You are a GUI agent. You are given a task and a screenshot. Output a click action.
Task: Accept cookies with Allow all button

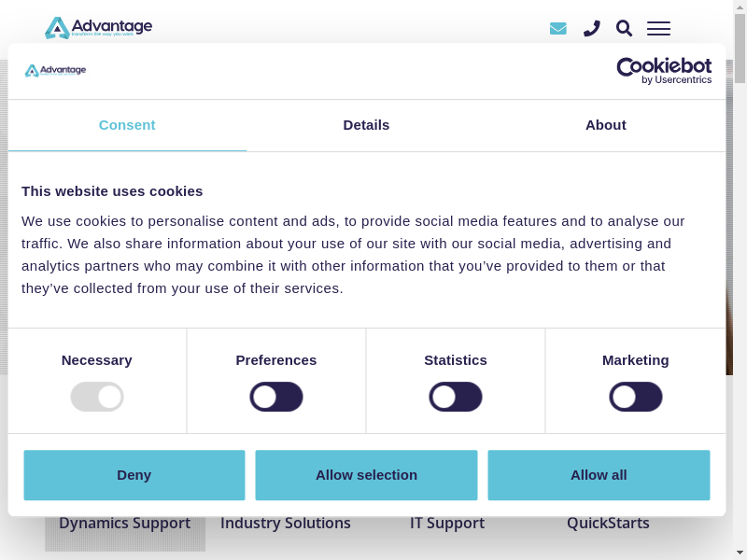tap(599, 475)
